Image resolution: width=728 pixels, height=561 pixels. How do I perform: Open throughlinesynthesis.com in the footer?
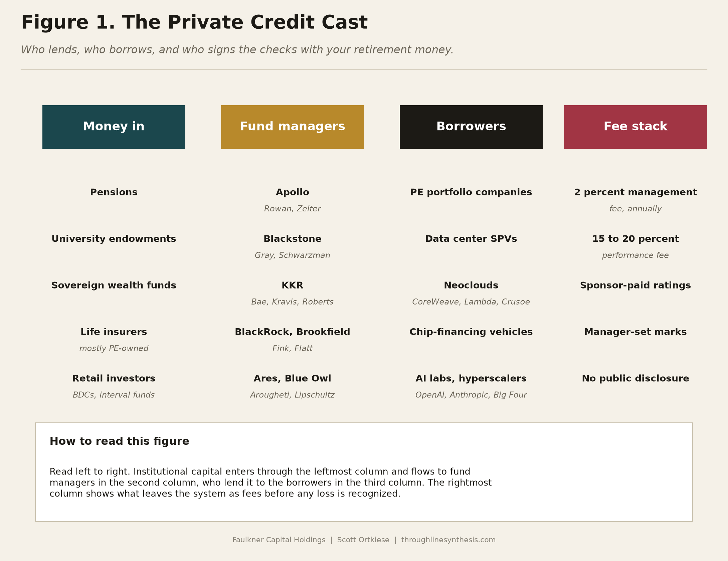[x=448, y=540]
